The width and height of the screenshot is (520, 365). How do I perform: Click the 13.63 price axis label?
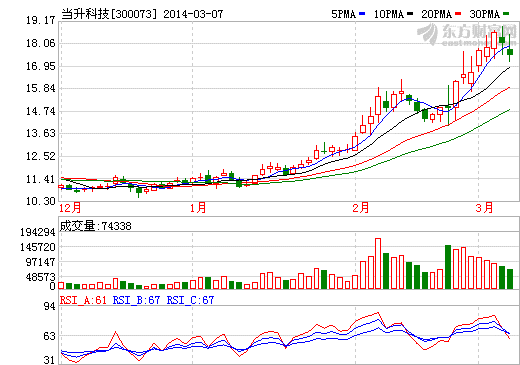[41, 133]
